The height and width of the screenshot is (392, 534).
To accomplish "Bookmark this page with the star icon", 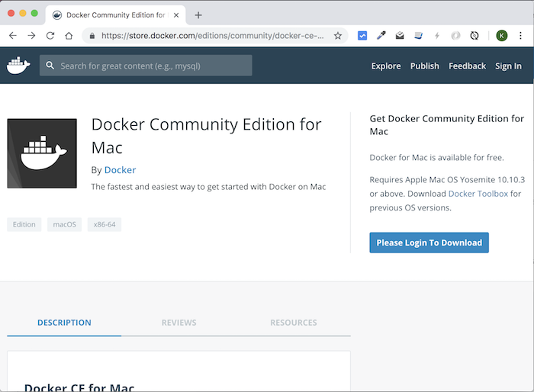I will pos(337,36).
